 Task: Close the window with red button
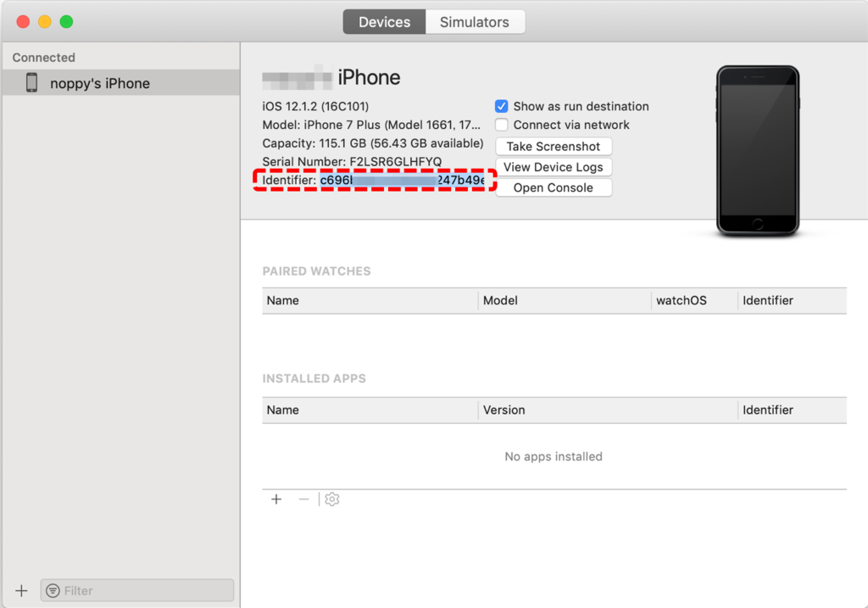point(23,21)
